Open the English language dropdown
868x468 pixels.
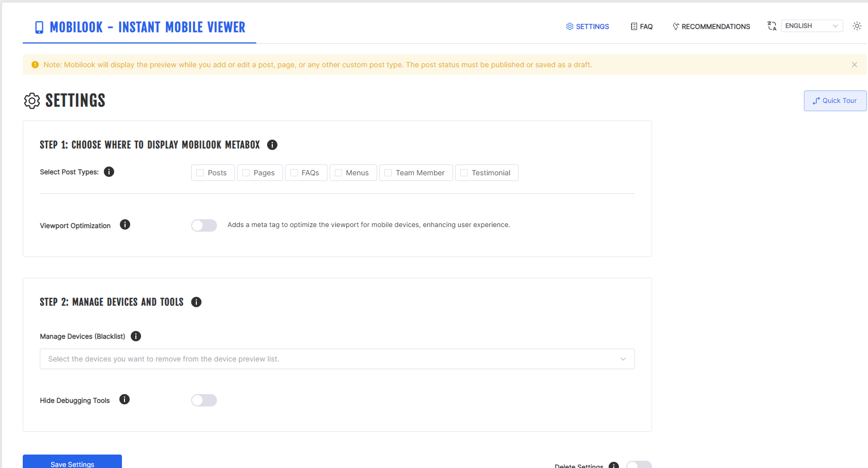pyautogui.click(x=812, y=26)
